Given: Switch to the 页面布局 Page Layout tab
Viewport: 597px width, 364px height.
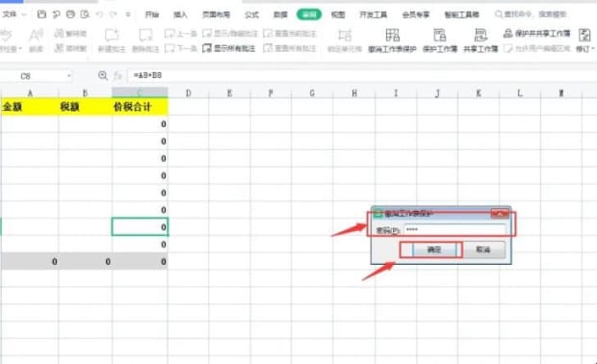Looking at the screenshot, I should pyautogui.click(x=216, y=14).
